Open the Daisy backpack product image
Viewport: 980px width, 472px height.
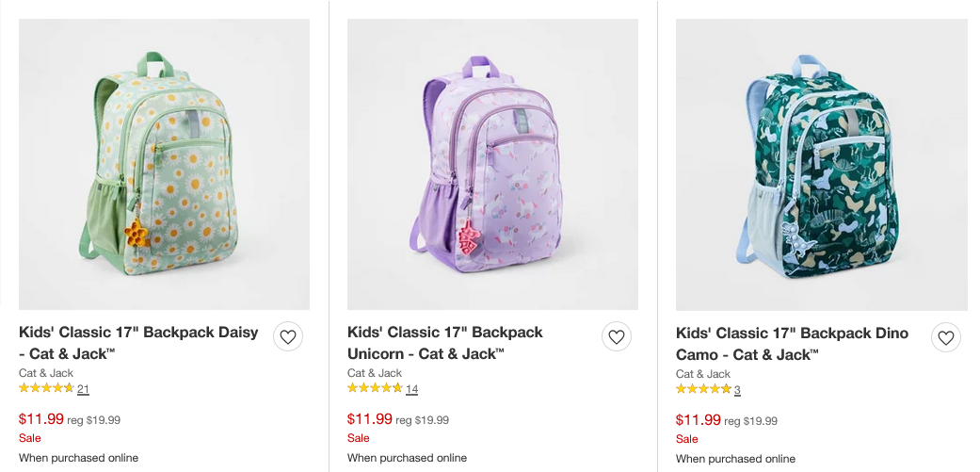click(164, 165)
